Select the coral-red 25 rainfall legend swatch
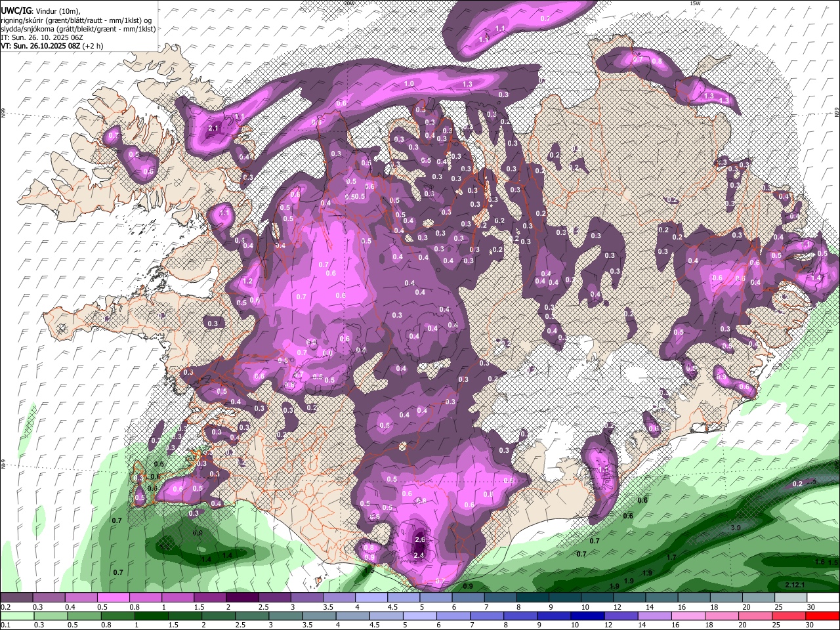840x630 pixels. pos(789,616)
